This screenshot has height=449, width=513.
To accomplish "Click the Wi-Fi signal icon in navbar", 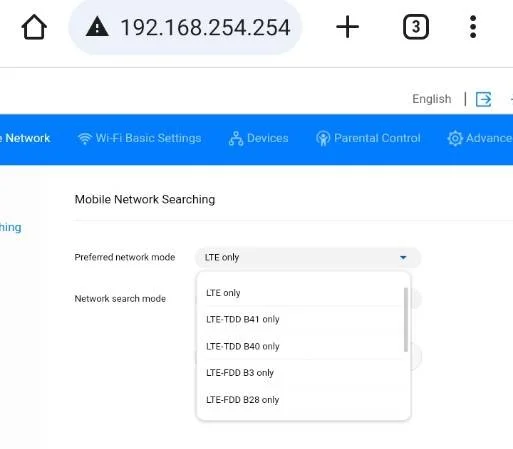I will coord(85,138).
